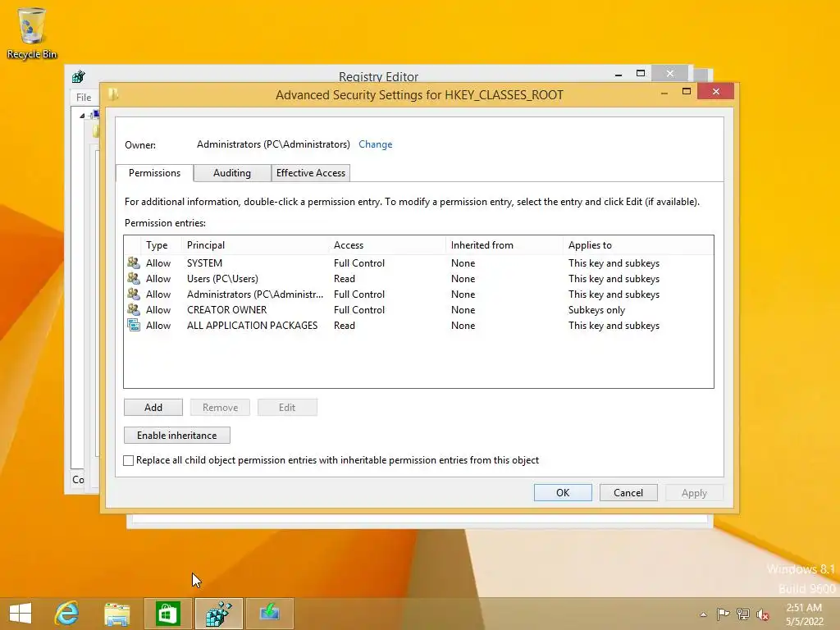Screen dimensions: 840x630
Task: Open the Action Center flag icon
Action: coord(724,614)
